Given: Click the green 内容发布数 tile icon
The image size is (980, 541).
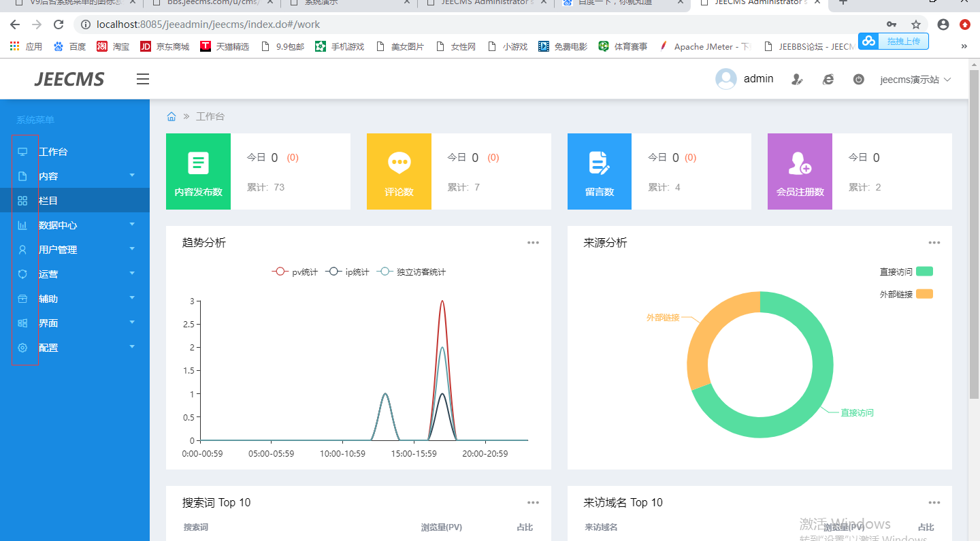Looking at the screenshot, I should point(198,163).
